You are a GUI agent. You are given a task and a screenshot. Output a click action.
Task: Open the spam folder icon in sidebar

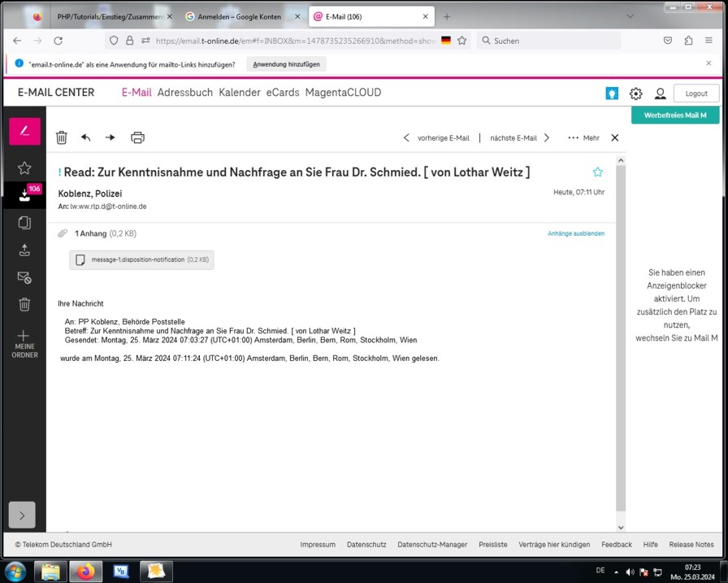24,278
